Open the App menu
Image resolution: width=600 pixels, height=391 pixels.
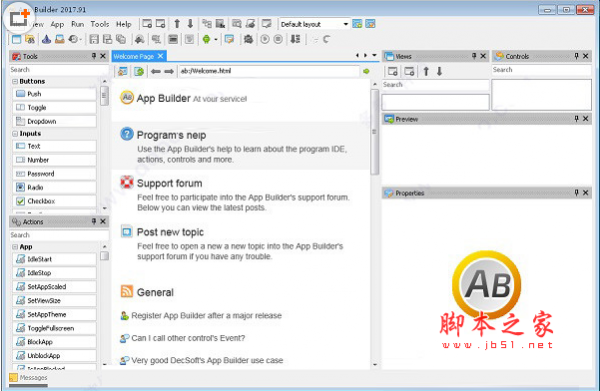[x=57, y=24]
